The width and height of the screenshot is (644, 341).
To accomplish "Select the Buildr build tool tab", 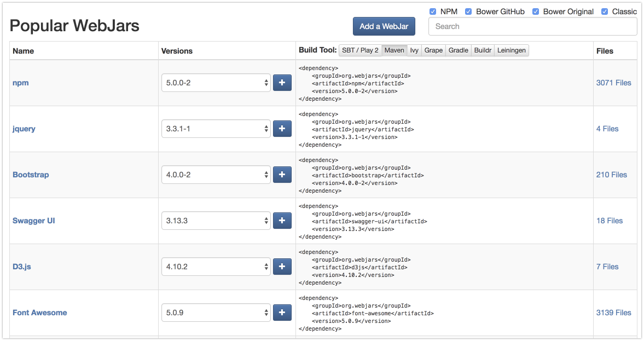I will point(483,50).
